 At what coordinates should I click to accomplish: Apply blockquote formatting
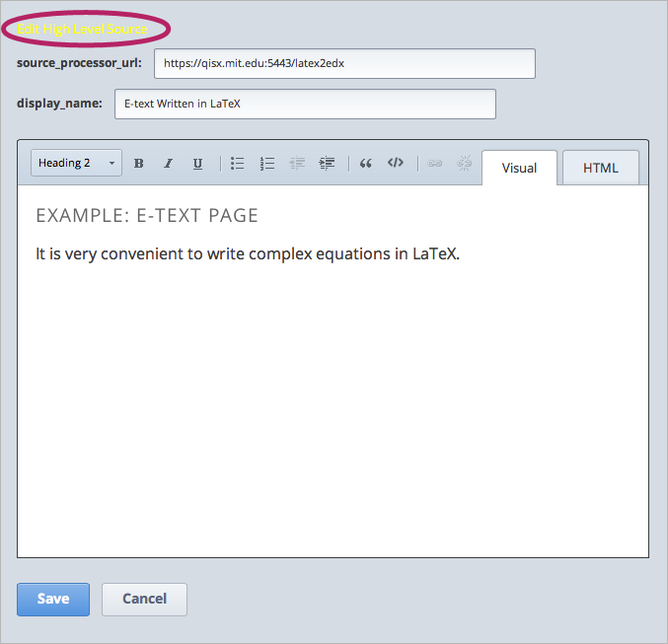click(365, 164)
